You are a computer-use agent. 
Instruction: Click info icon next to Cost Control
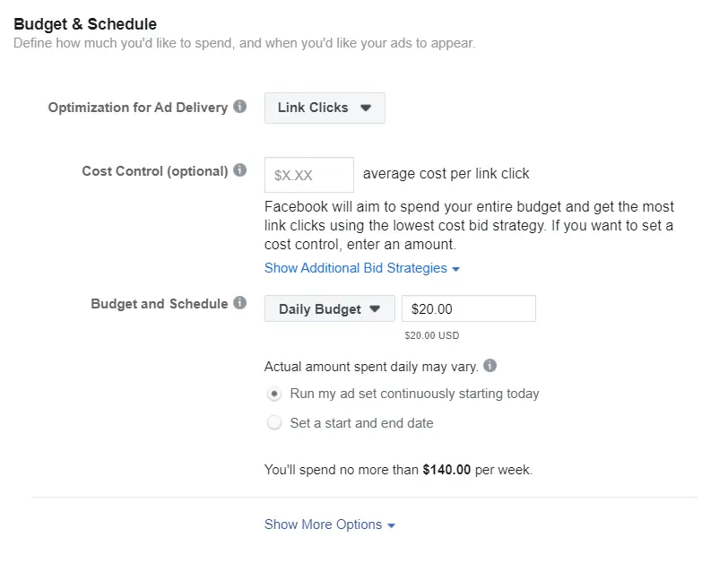point(239,170)
